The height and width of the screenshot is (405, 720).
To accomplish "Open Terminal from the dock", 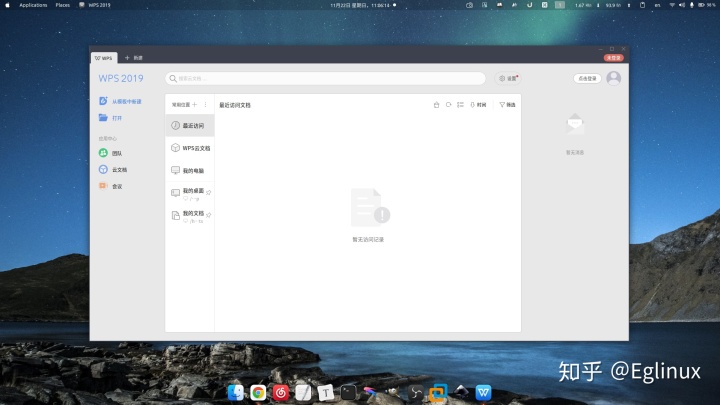I will point(348,393).
